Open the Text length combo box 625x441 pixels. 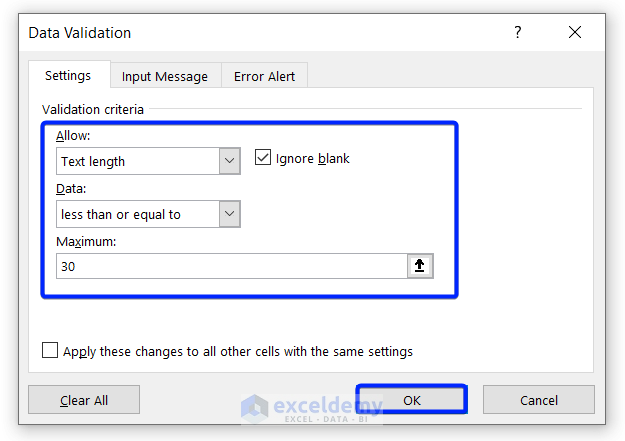click(138, 161)
